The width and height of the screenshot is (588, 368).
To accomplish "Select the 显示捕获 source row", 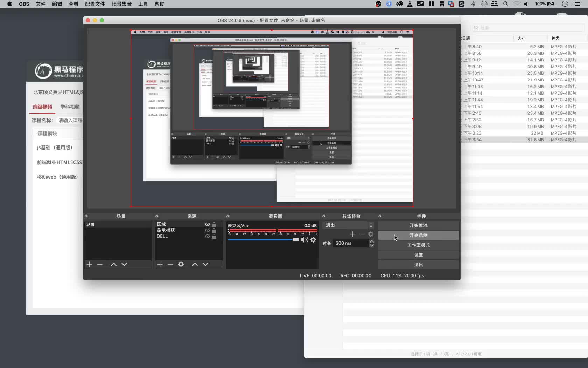I will coord(189,230).
